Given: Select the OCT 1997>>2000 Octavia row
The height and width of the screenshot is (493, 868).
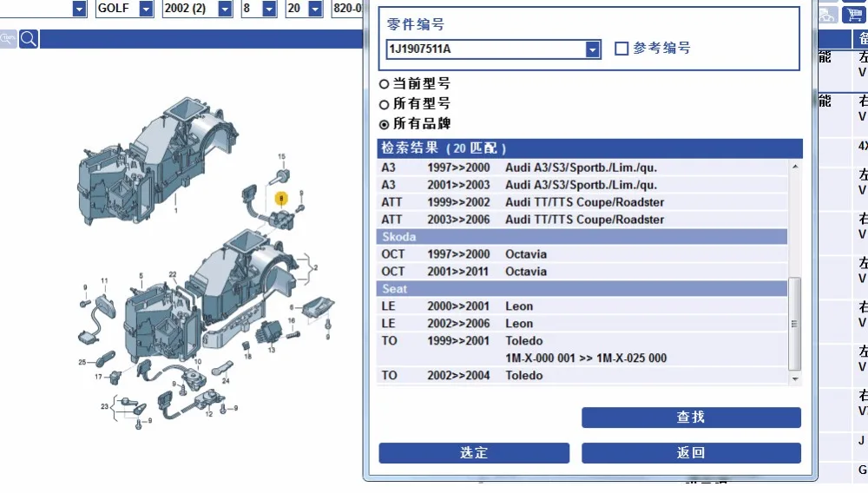Looking at the screenshot, I should point(582,254).
